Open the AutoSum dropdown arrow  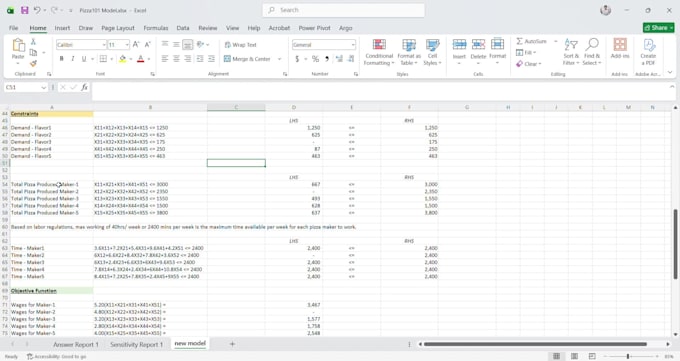click(556, 41)
